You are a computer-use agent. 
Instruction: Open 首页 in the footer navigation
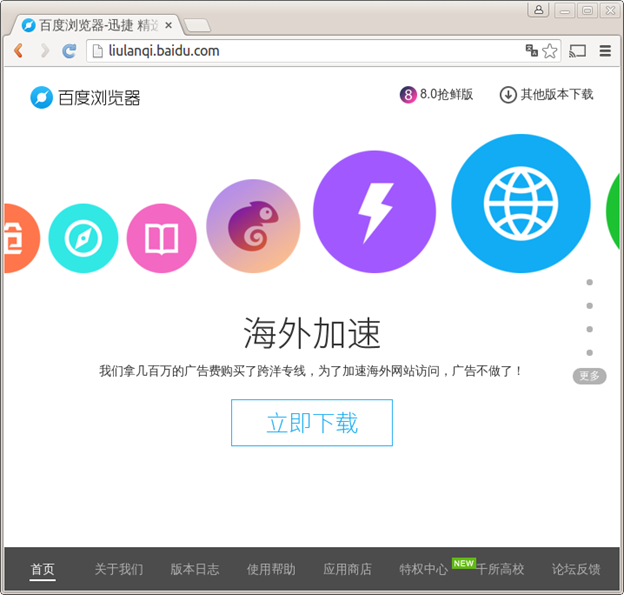coord(43,569)
